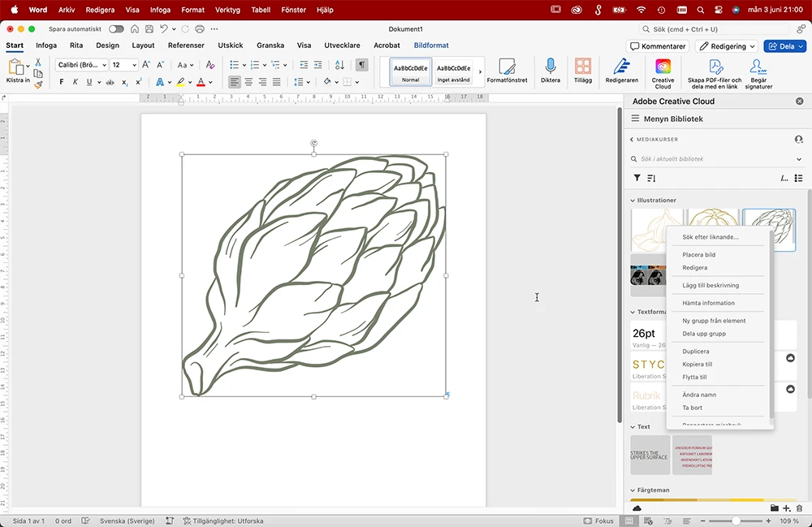Apply italic with the K button

[x=76, y=82]
